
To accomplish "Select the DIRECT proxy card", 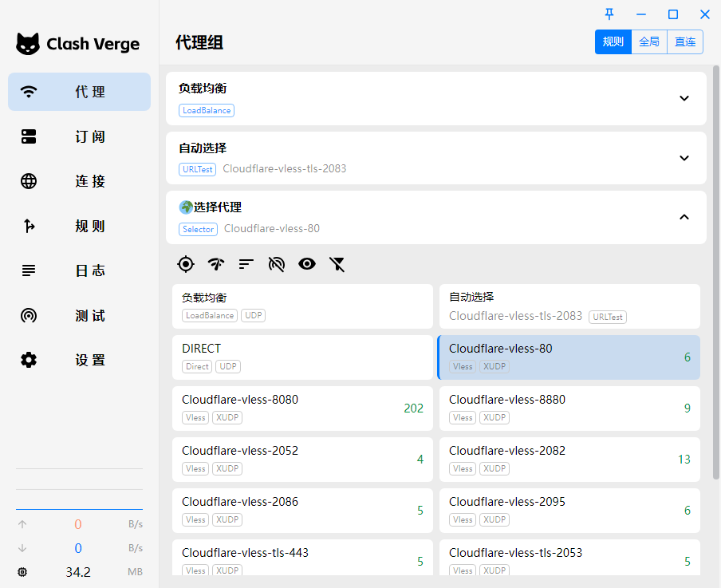I will 302,357.
